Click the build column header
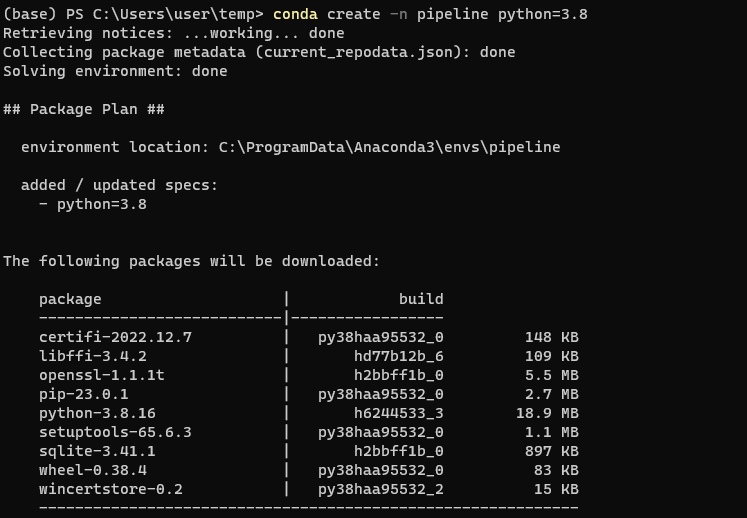Viewport: 747px width, 518px height. pyautogui.click(x=421, y=299)
